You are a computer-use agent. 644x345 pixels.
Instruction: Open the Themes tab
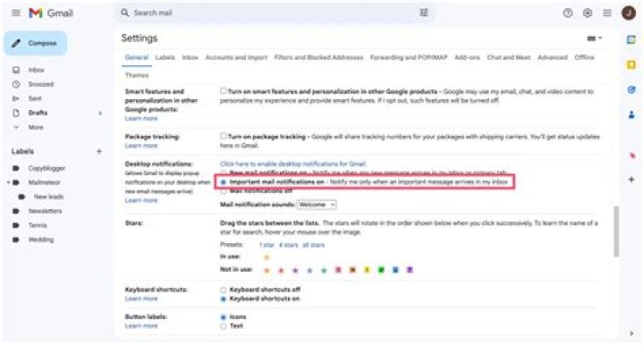(137, 75)
